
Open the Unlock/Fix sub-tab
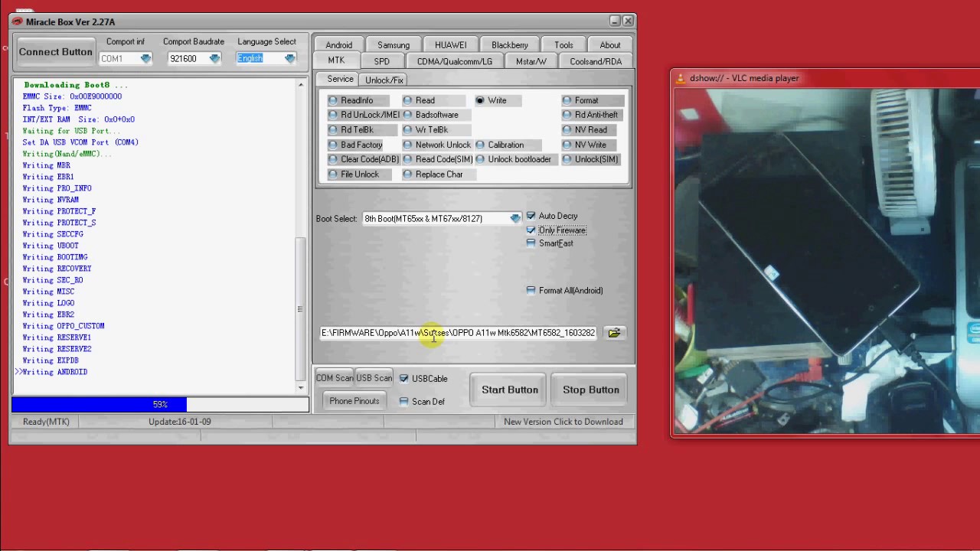384,80
